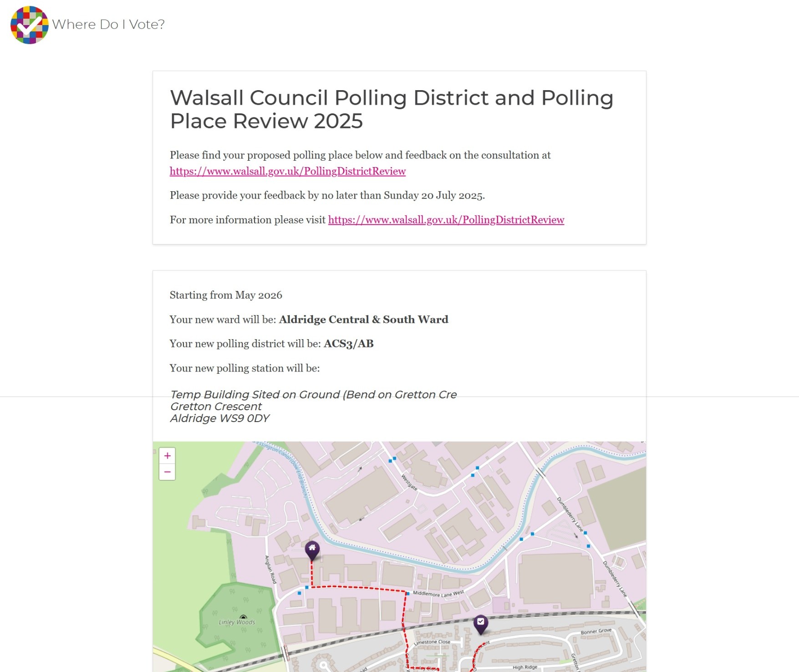The image size is (799, 672).
Task: Zoom in on the map with plus button
Action: click(x=168, y=456)
